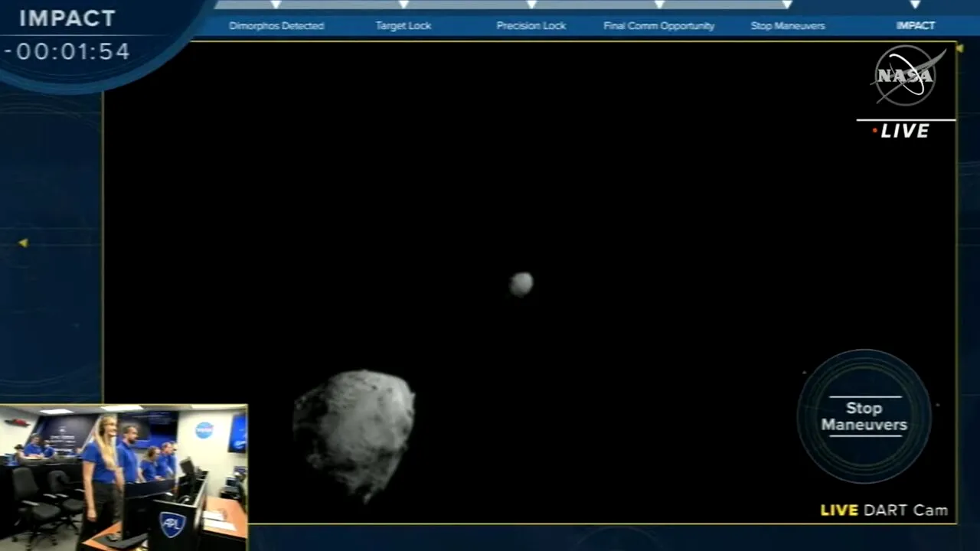
Task: Click the control room picture-in-picture video
Action: [x=123, y=476]
